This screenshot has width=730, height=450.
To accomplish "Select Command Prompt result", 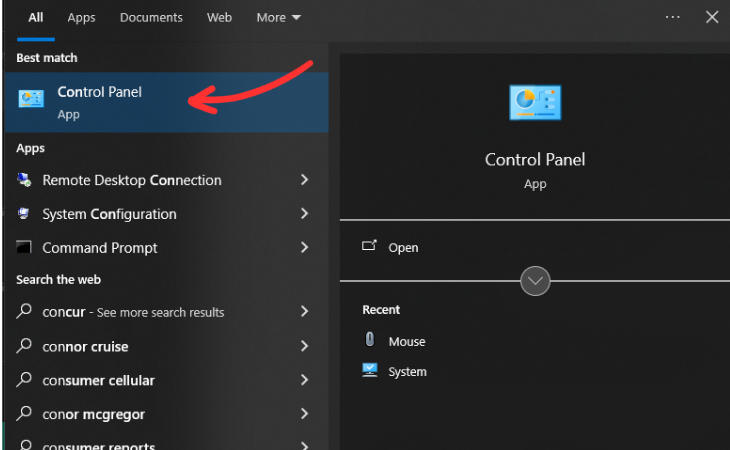I will pyautogui.click(x=166, y=247).
